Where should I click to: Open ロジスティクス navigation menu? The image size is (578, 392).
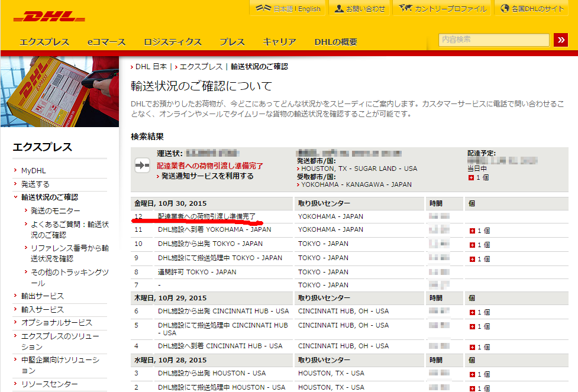pyautogui.click(x=173, y=42)
